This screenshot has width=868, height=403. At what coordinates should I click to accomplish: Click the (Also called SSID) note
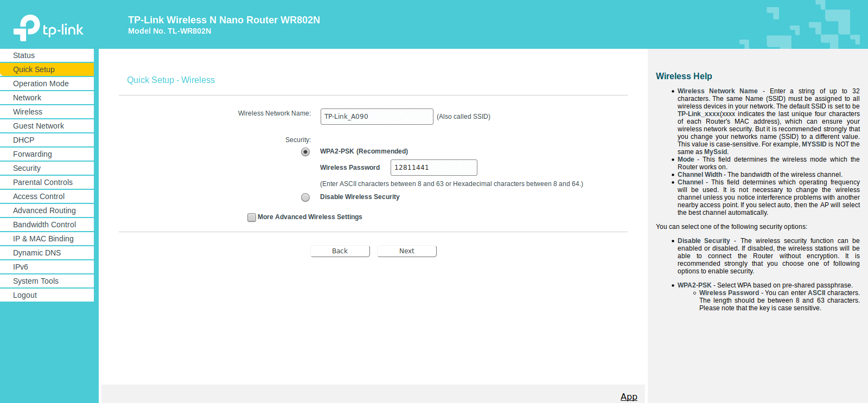(x=463, y=117)
